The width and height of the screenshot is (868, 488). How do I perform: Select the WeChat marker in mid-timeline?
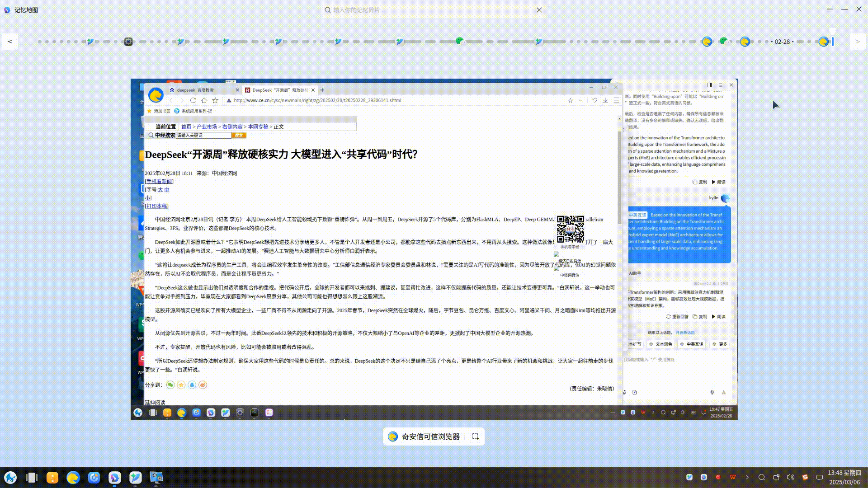pos(460,41)
